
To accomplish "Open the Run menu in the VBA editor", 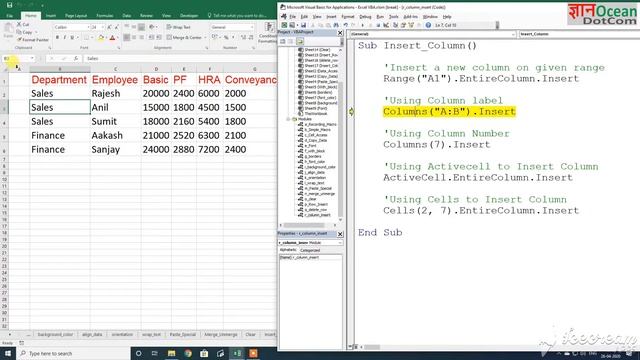I will pyautogui.click(x=380, y=17).
